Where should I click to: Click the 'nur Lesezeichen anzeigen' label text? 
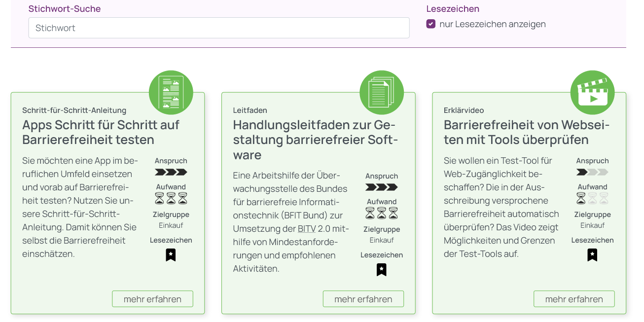(x=493, y=24)
